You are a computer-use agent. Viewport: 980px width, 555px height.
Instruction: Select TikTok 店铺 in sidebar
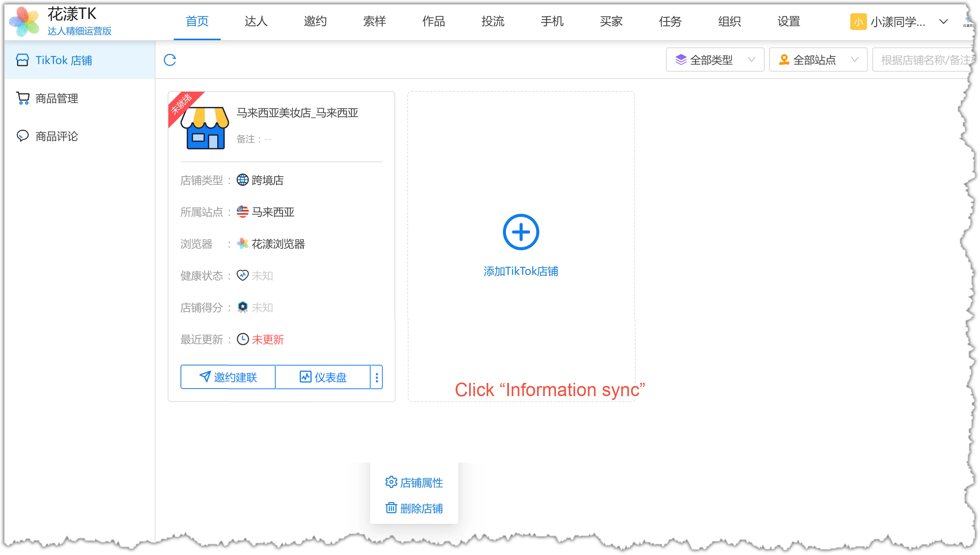[79, 60]
